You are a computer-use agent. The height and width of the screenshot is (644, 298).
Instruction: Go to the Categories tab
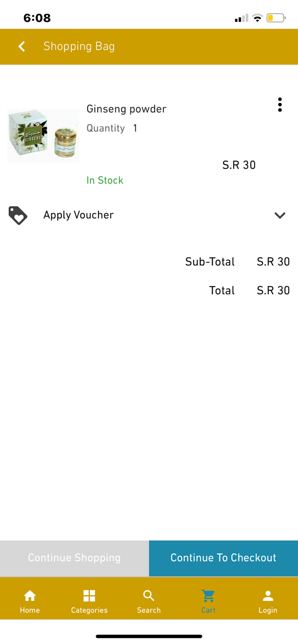coord(89,601)
